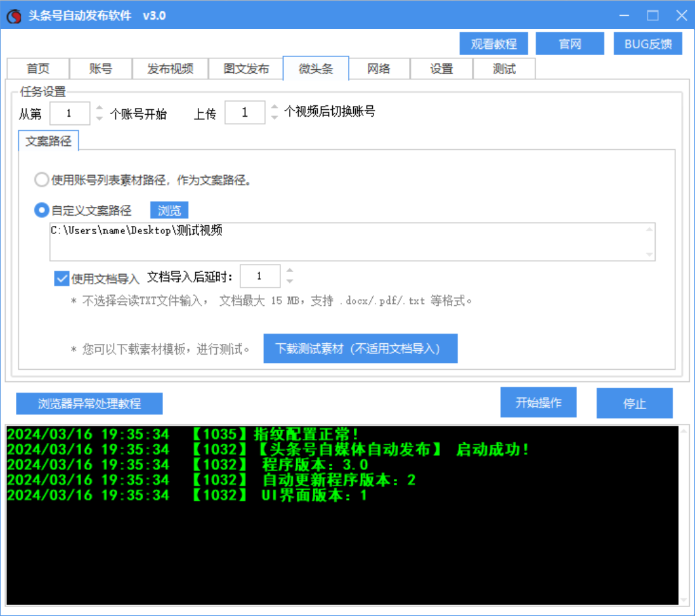The height and width of the screenshot is (616, 695).
Task: Click the 停止 stop button
Action: tap(634, 403)
